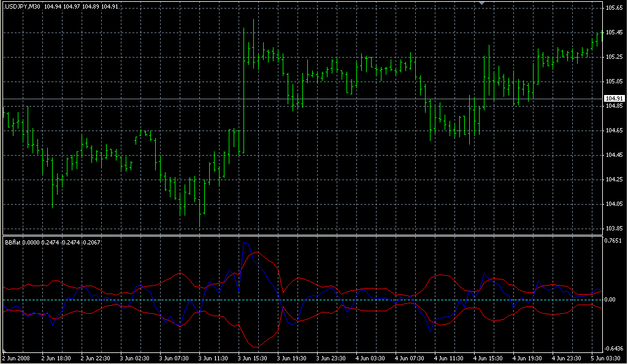Select the 105.65 price axis label
This screenshot has height=364, width=628.
pyautogui.click(x=613, y=8)
